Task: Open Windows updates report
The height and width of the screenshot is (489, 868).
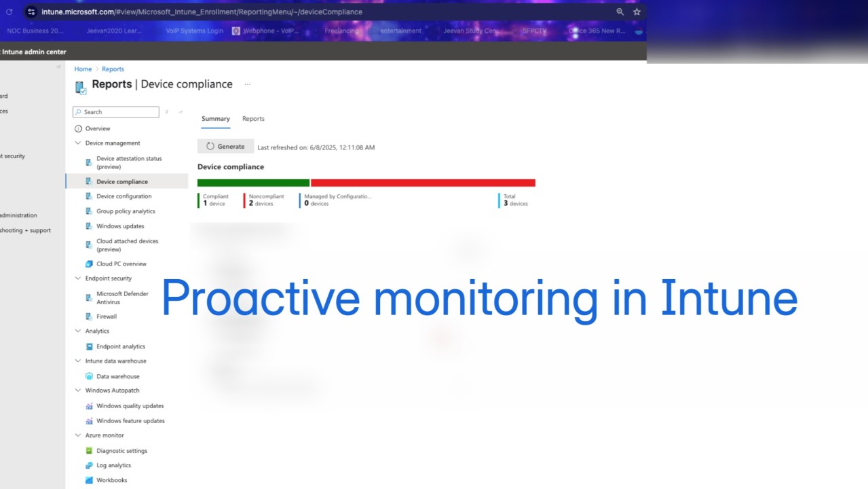Action: (x=120, y=226)
